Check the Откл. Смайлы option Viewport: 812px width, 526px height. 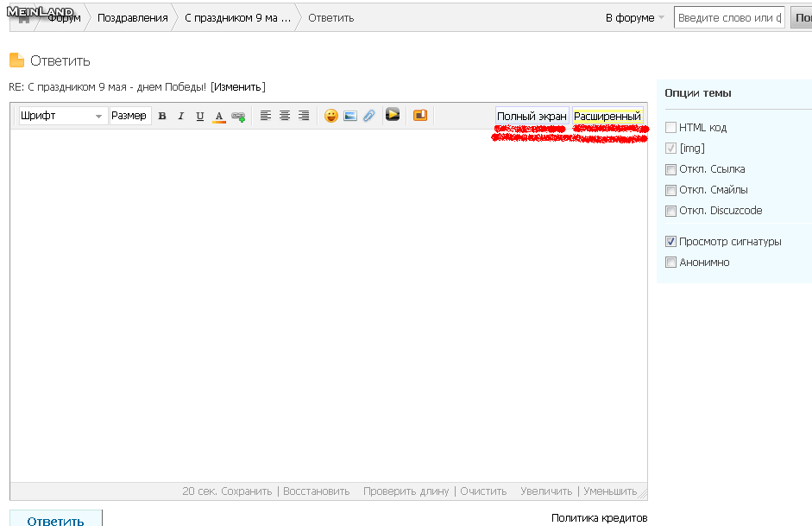point(670,190)
